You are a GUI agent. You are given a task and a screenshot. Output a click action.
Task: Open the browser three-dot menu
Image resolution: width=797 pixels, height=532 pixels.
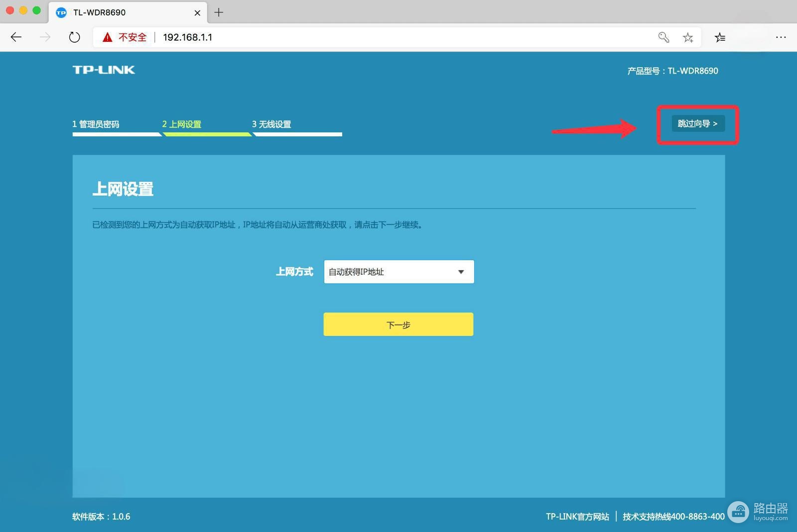coord(781,37)
